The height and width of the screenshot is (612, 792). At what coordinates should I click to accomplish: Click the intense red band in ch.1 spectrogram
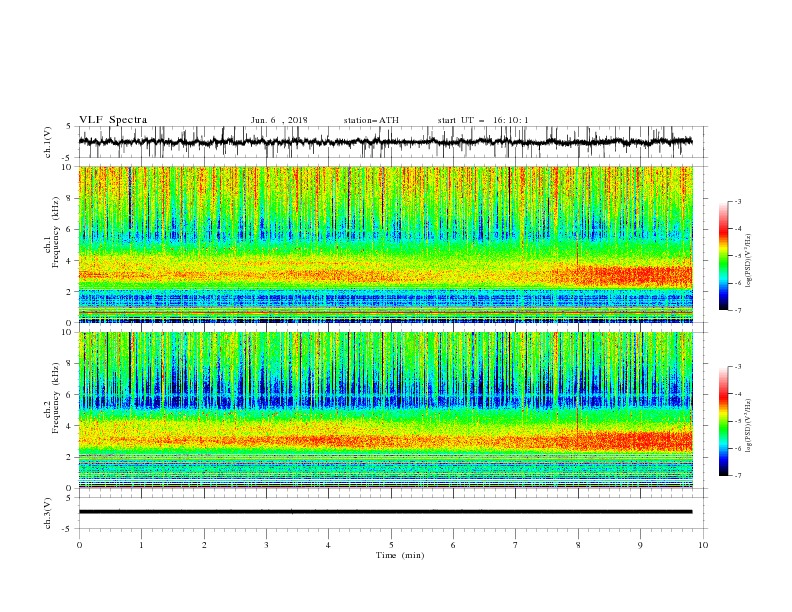tap(634, 276)
